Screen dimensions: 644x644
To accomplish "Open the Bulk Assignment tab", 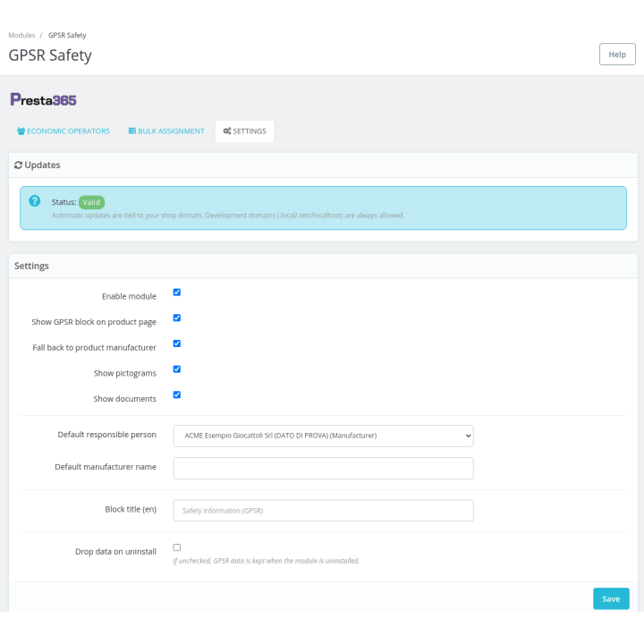I will [166, 131].
